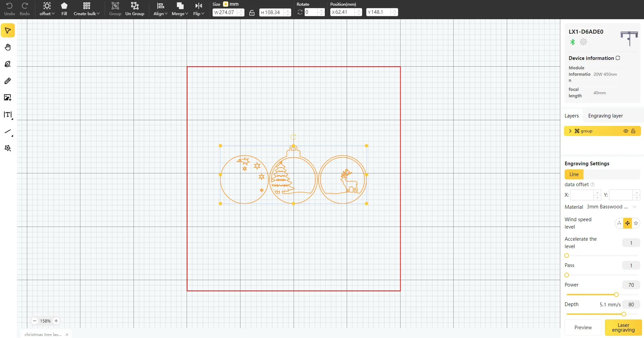Click the Fill tool
This screenshot has height=338, width=644.
(x=64, y=9)
